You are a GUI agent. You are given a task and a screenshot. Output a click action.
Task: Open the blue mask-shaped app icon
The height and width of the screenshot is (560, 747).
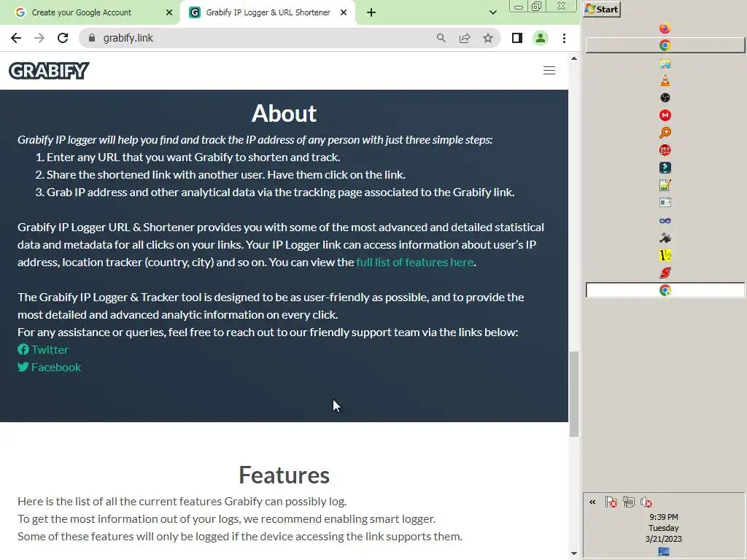click(665, 220)
